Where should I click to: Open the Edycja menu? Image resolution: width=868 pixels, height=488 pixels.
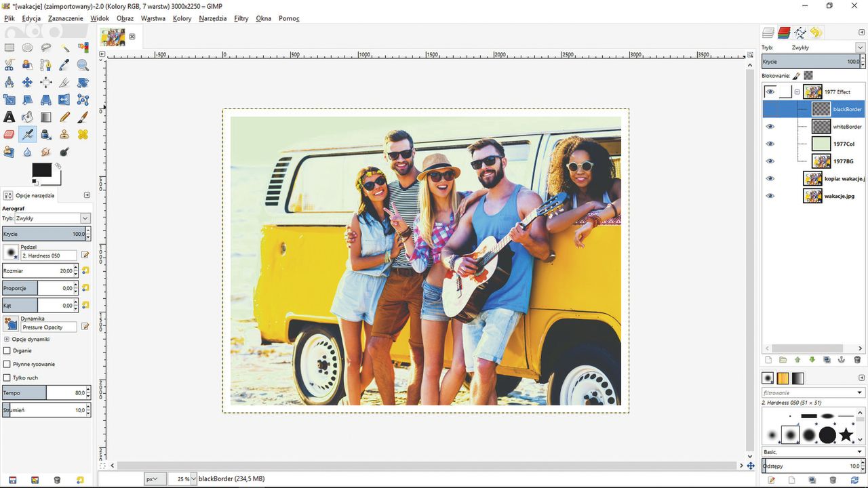pos(31,18)
